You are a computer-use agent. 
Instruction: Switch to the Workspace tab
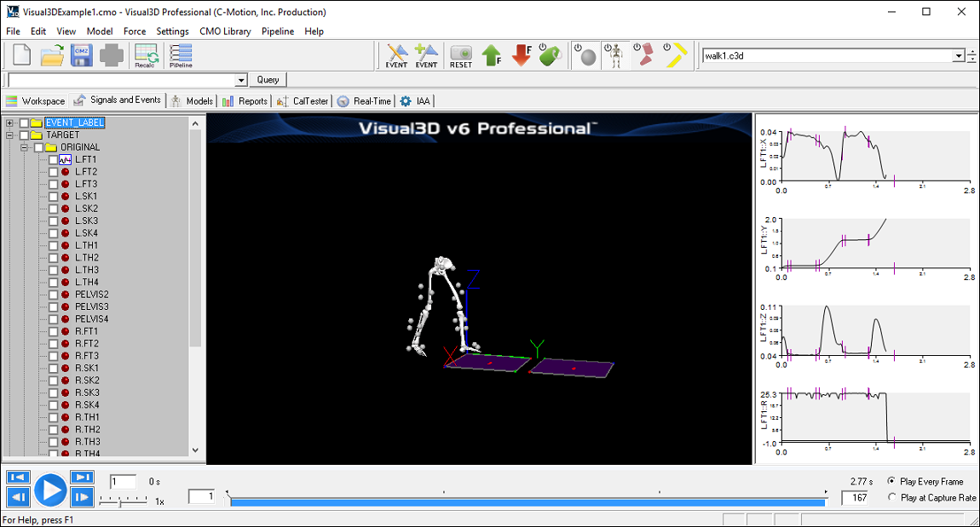(x=35, y=101)
